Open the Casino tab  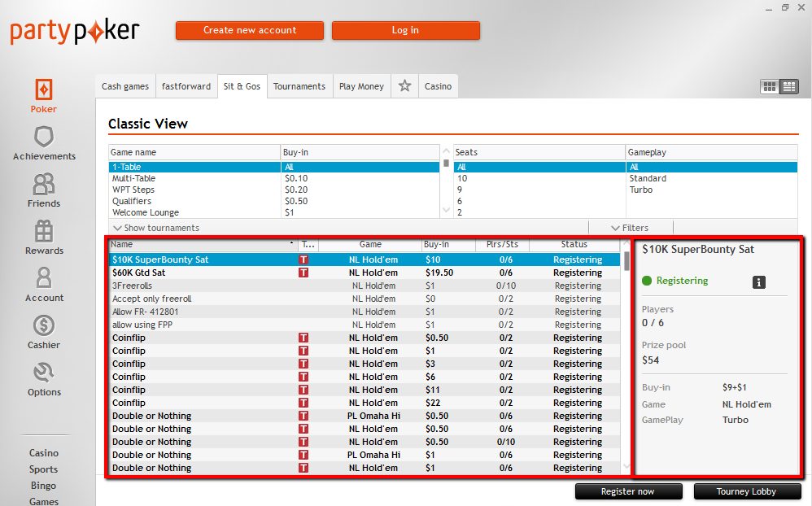438,86
